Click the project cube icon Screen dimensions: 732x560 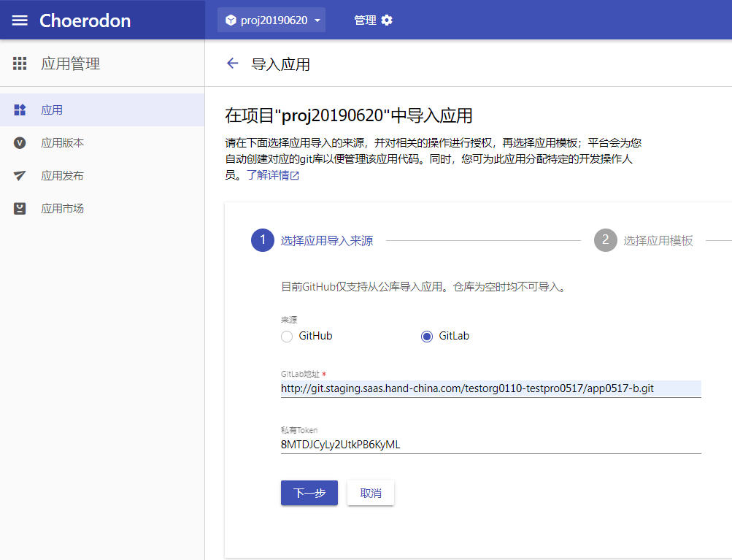pyautogui.click(x=231, y=20)
